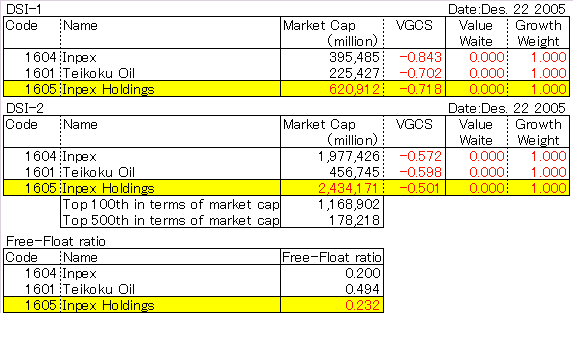Click Teikoku Oil name in DSI-1 table
The image size is (576, 364).
[x=99, y=73]
